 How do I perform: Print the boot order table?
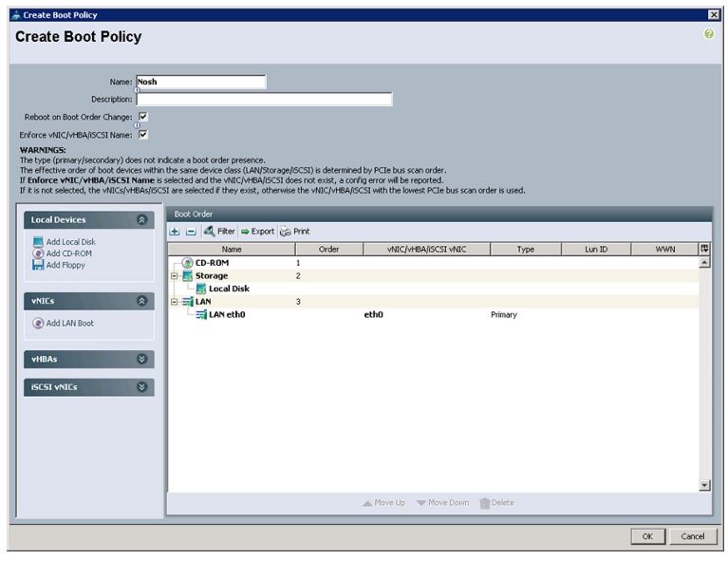coord(295,232)
